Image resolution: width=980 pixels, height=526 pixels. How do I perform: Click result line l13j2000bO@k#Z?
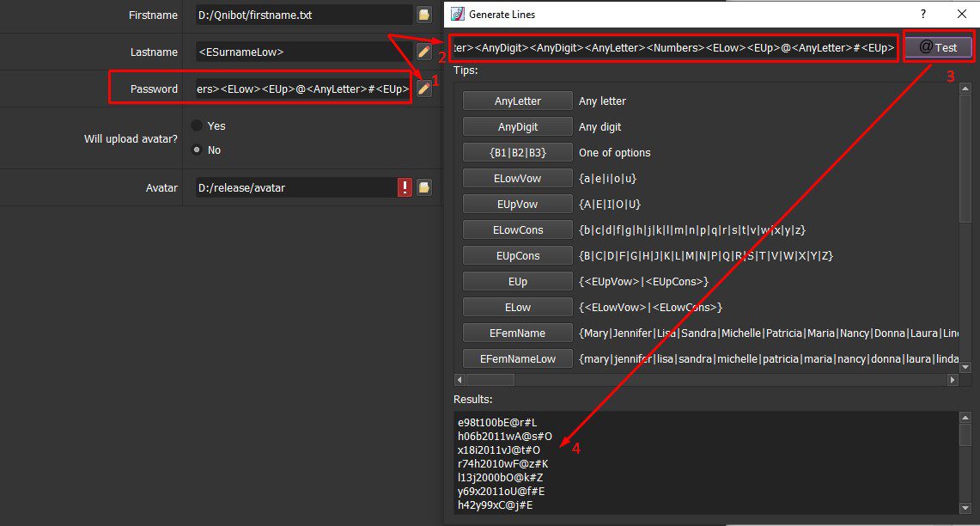click(x=500, y=477)
